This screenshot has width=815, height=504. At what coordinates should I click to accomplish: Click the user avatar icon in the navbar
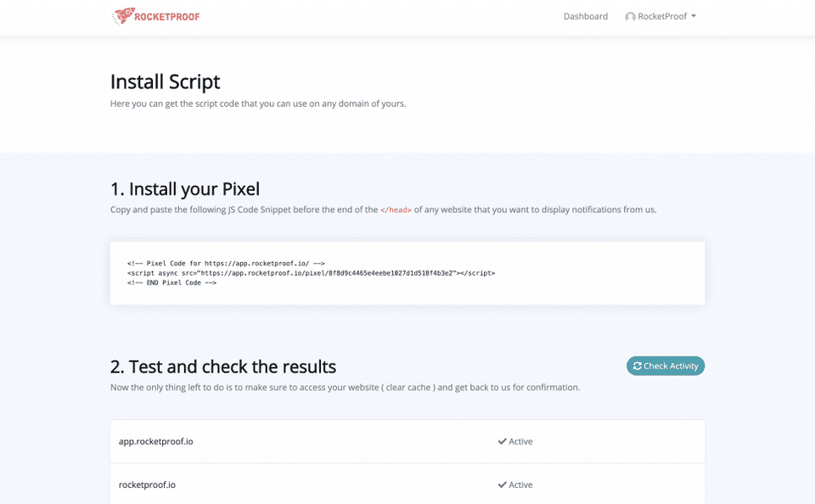click(x=630, y=17)
